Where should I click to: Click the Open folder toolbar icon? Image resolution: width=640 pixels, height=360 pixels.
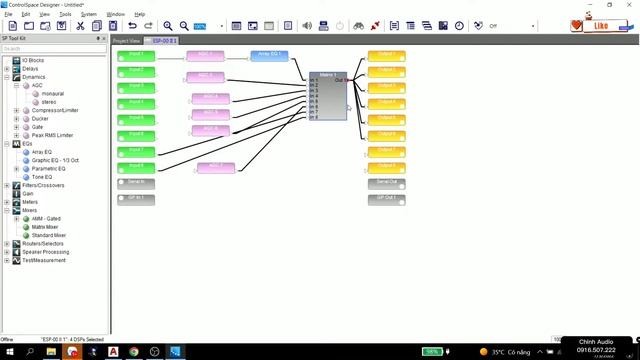point(29,26)
